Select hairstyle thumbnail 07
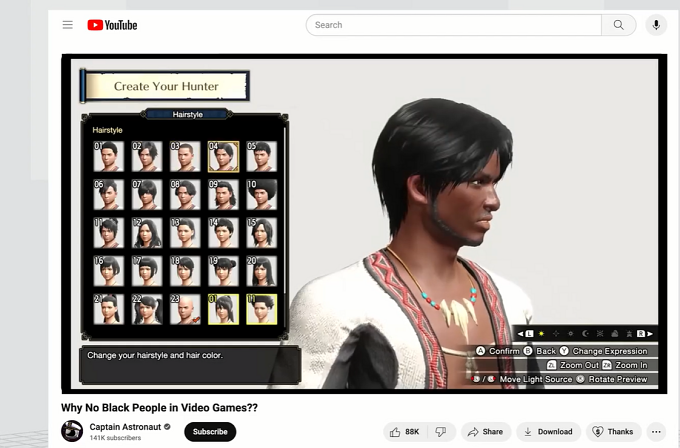 (147, 194)
